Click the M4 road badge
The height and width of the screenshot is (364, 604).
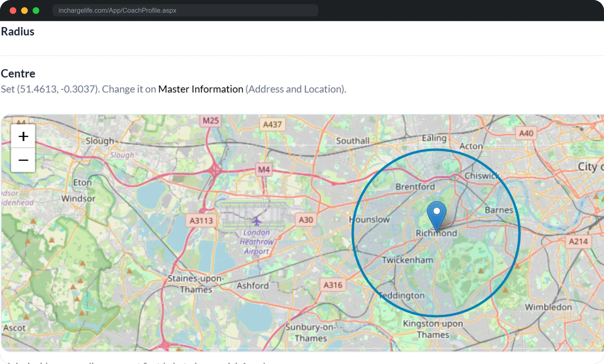[264, 170]
